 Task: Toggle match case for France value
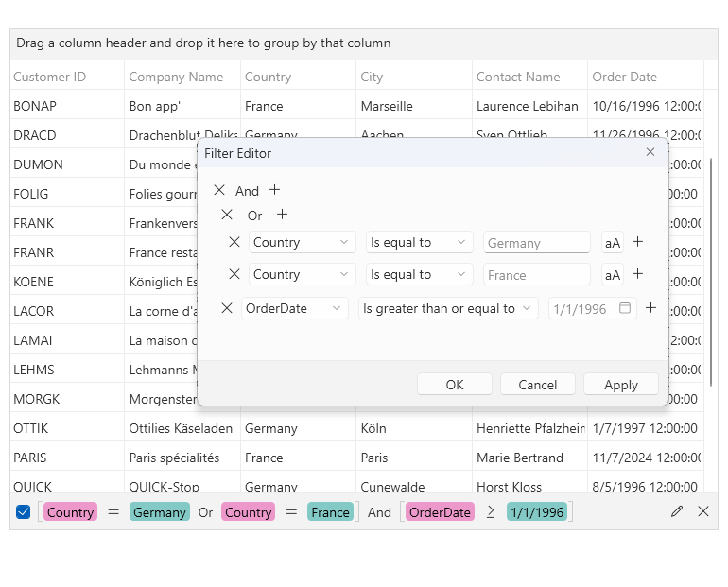click(613, 275)
